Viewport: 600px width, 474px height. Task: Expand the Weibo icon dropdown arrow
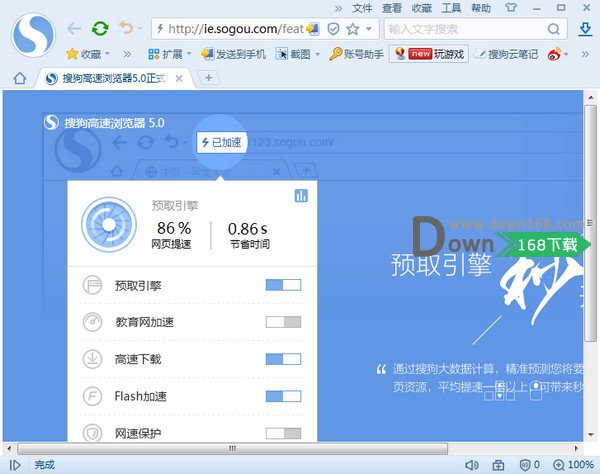click(566, 54)
